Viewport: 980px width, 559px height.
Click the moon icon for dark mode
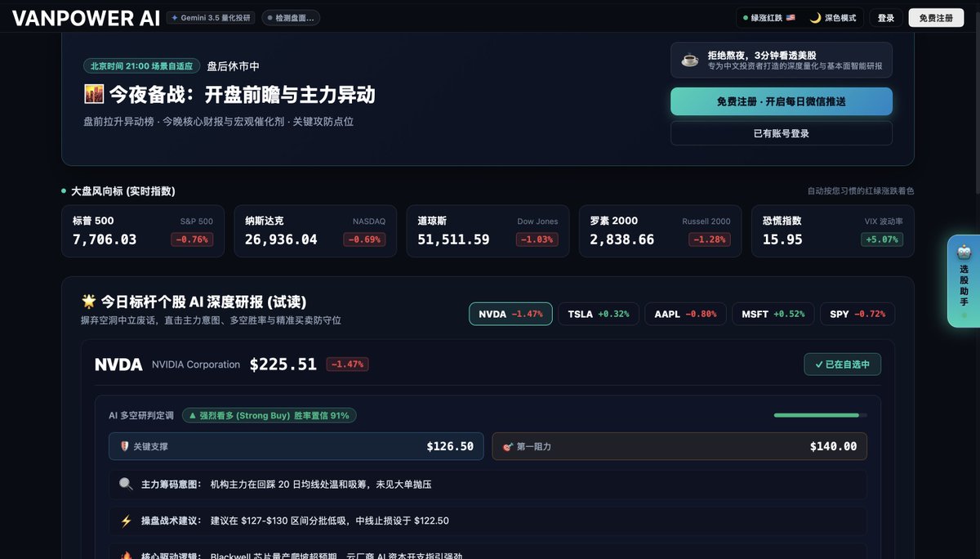pyautogui.click(x=815, y=18)
